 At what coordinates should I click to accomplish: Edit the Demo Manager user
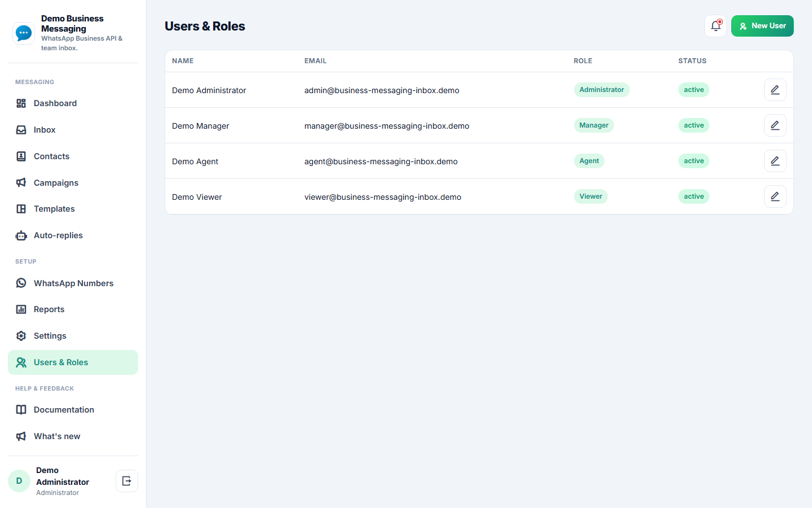[775, 125]
